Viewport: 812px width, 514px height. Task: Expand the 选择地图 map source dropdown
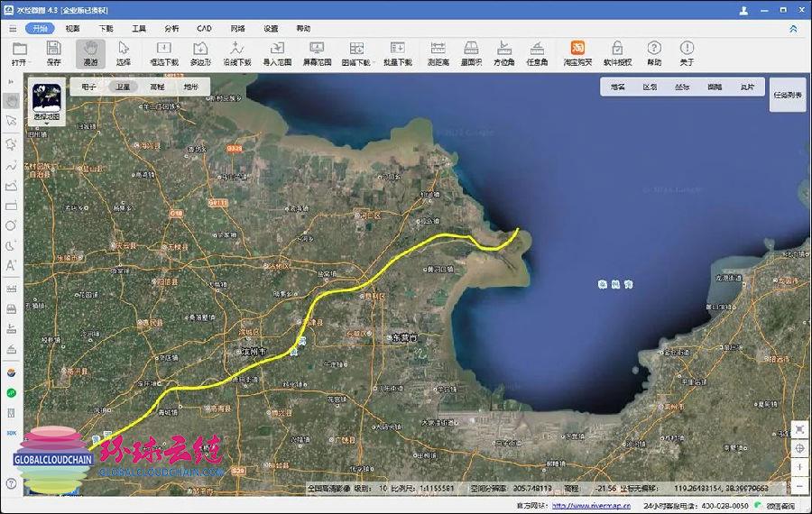click(x=47, y=124)
